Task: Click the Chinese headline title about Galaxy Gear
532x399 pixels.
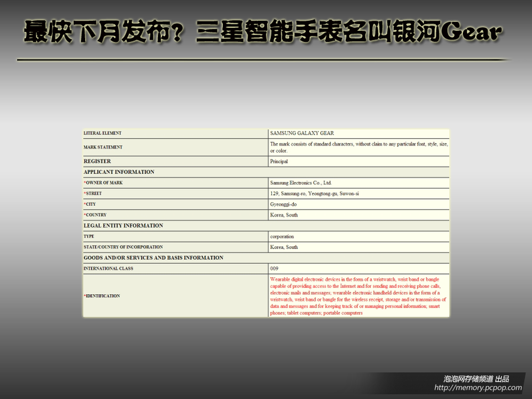Action: [263, 33]
